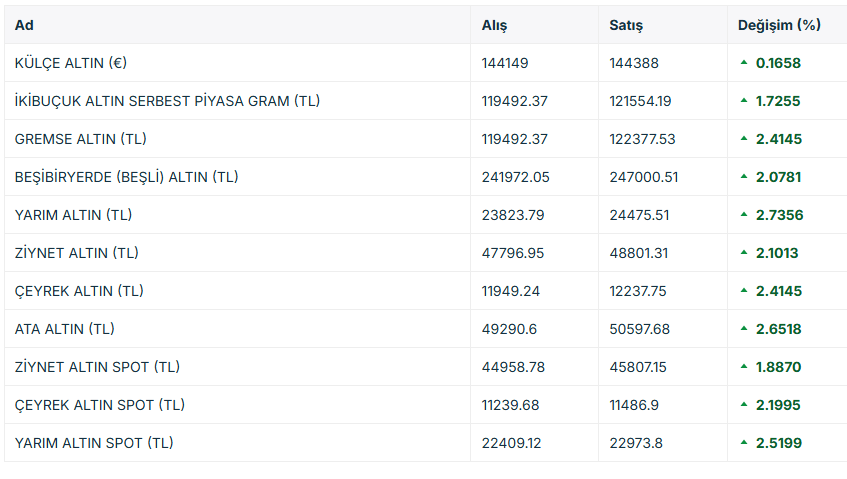
Task: Select the GREMSE ALTIN (TL) name
Action: click(x=80, y=139)
